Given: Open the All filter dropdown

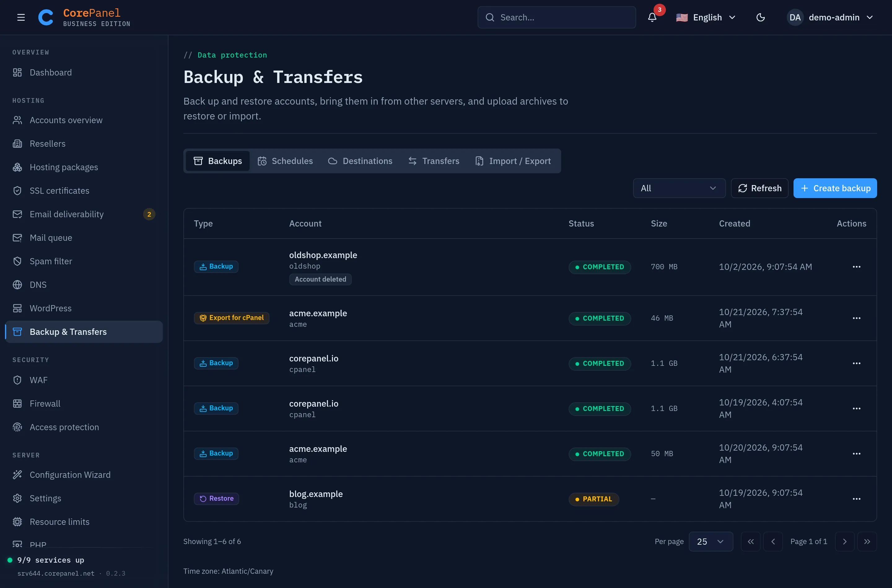Looking at the screenshot, I should [x=679, y=188].
